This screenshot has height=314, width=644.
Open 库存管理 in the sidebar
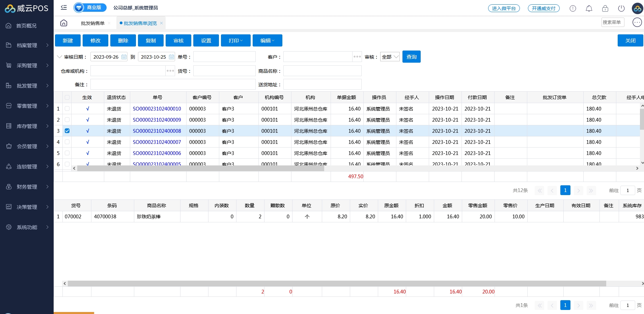27,126
